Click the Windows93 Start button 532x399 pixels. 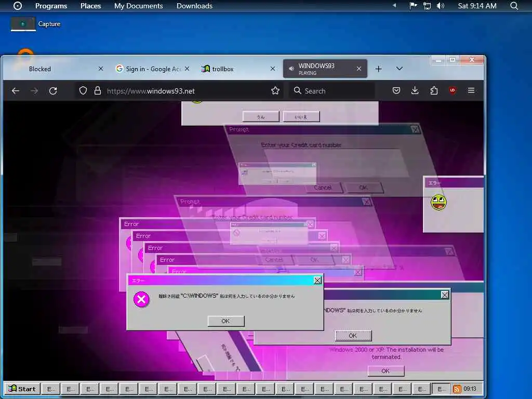(x=22, y=389)
